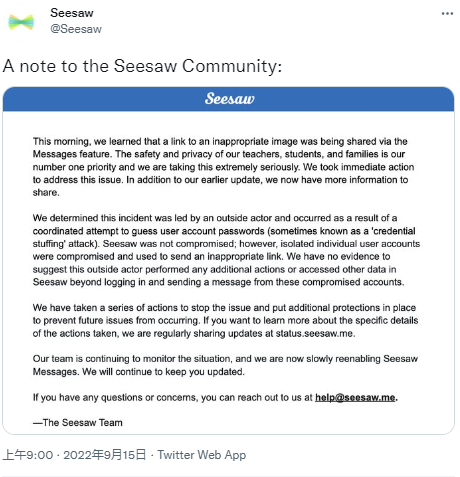Click the paragraph starting 'We have taken a series'
This screenshot has width=460, height=477.
pyautogui.click(x=225, y=320)
